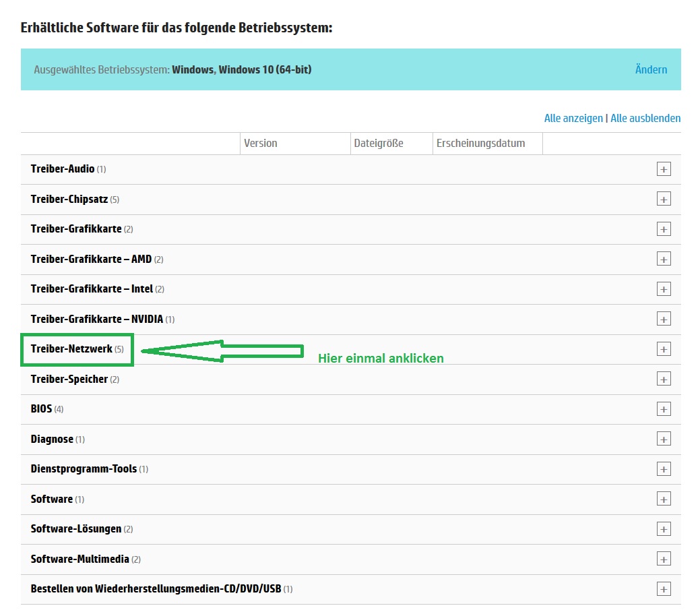Expand Software-Multimedia with its plus icon
This screenshot has width=700, height=610.
[664, 559]
